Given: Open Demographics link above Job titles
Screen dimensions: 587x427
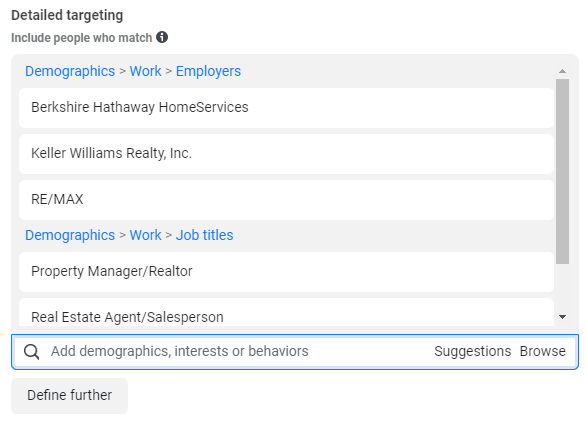Looking at the screenshot, I should 70,235.
